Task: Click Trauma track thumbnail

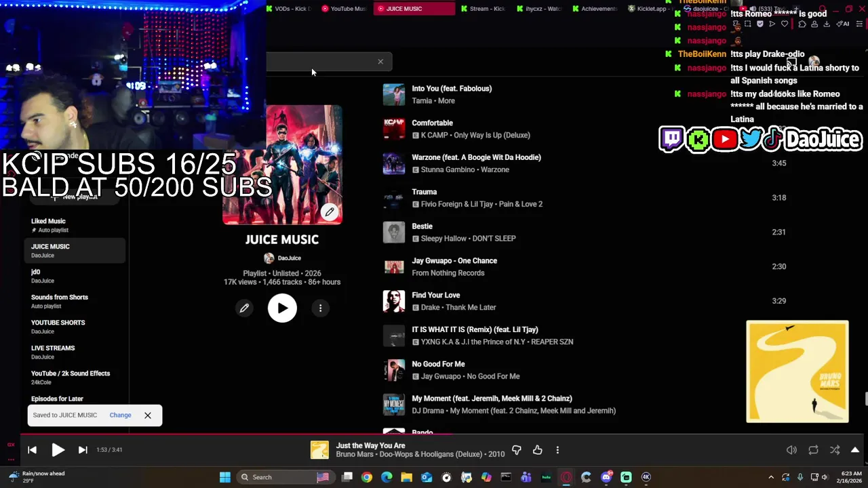Action: 394,198
